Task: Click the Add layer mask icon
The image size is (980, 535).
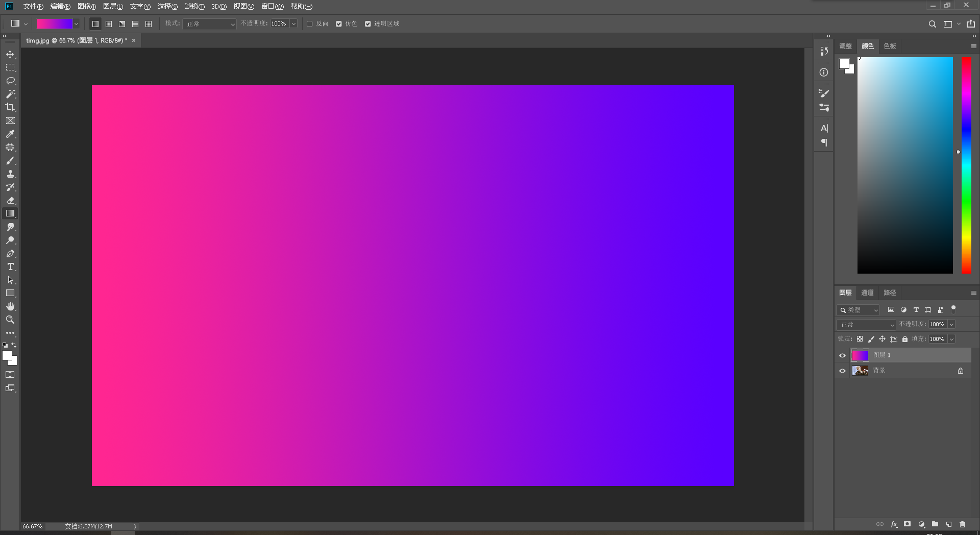Action: [x=908, y=524]
